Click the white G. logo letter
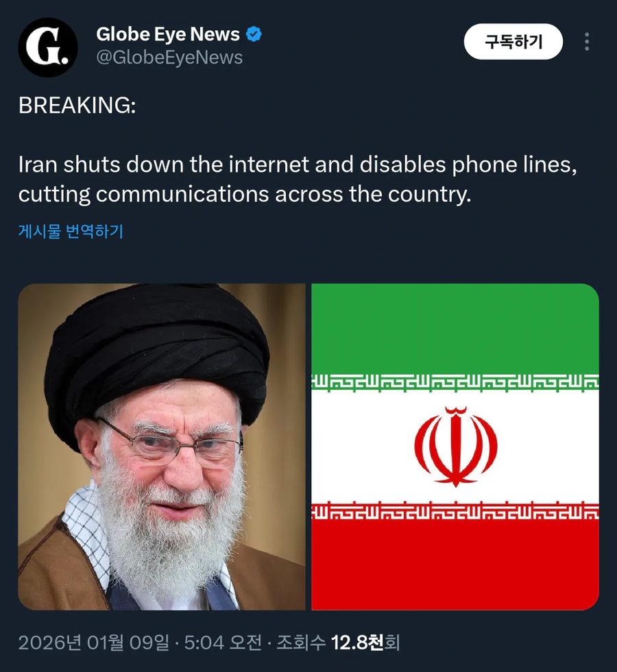This screenshot has width=617, height=672. tap(47, 47)
